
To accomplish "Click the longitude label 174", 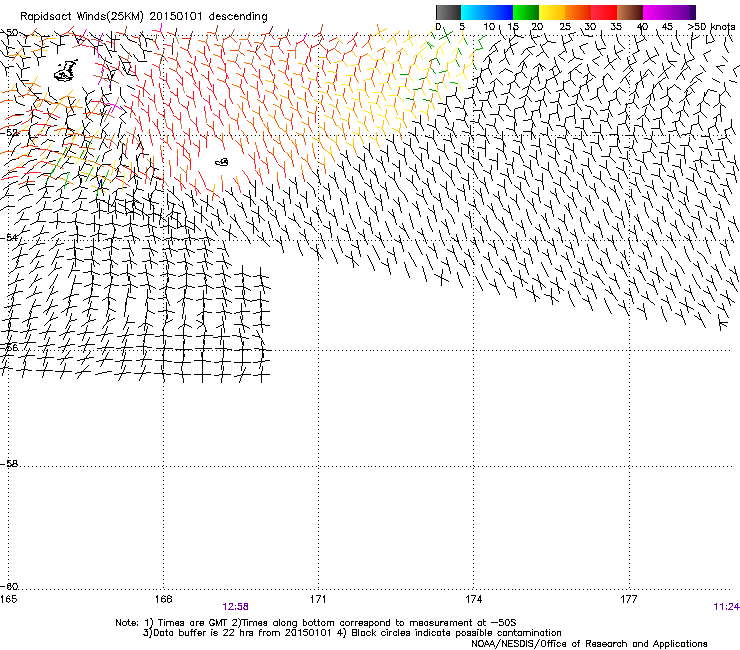I will [x=473, y=599].
